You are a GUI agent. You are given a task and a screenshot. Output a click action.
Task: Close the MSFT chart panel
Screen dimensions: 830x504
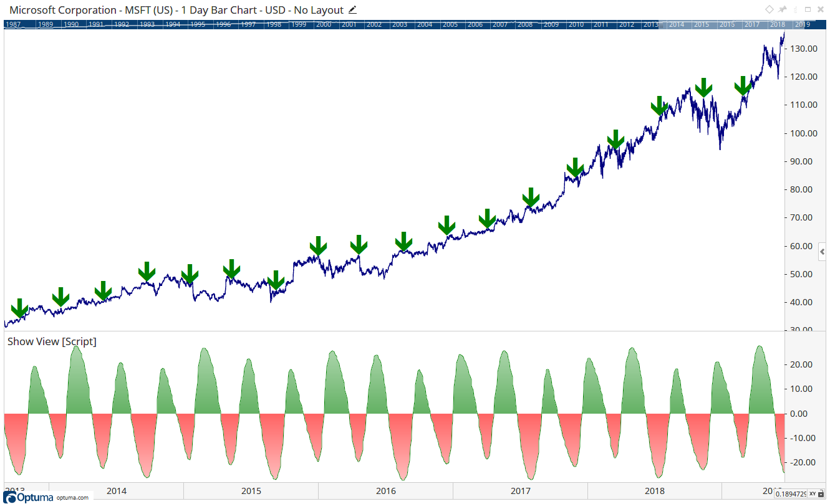coord(821,10)
